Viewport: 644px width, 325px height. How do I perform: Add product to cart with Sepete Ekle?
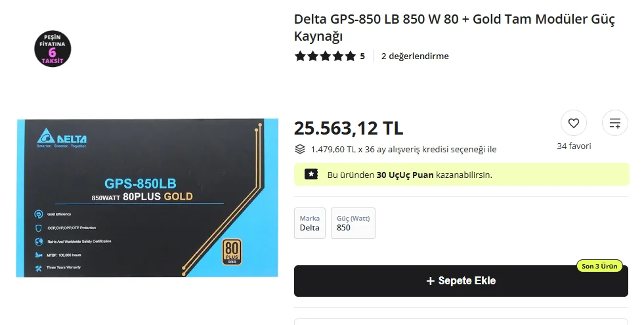461,281
